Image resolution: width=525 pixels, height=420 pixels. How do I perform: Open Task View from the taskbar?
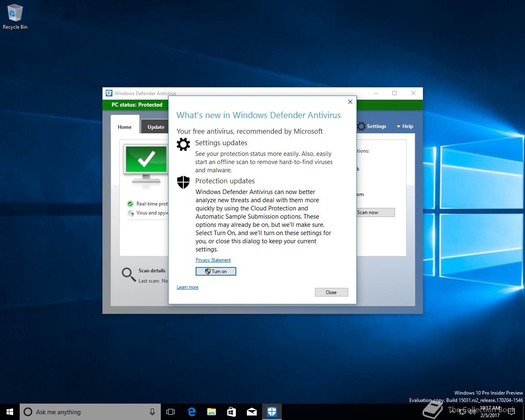tap(171, 412)
